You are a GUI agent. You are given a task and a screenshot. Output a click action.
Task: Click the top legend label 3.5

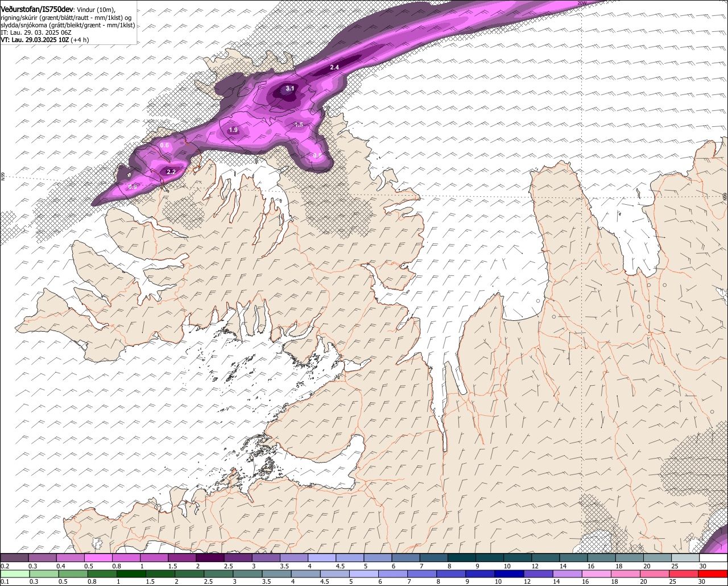click(284, 567)
